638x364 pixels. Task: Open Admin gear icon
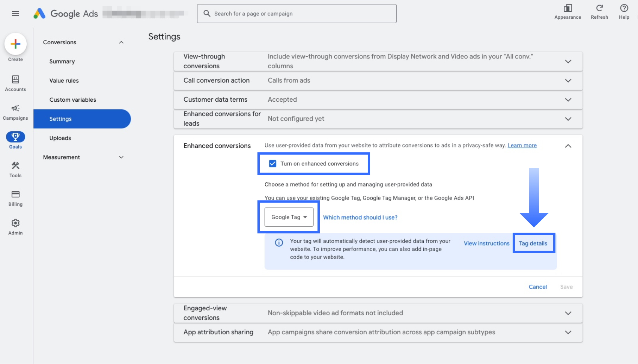click(x=15, y=223)
